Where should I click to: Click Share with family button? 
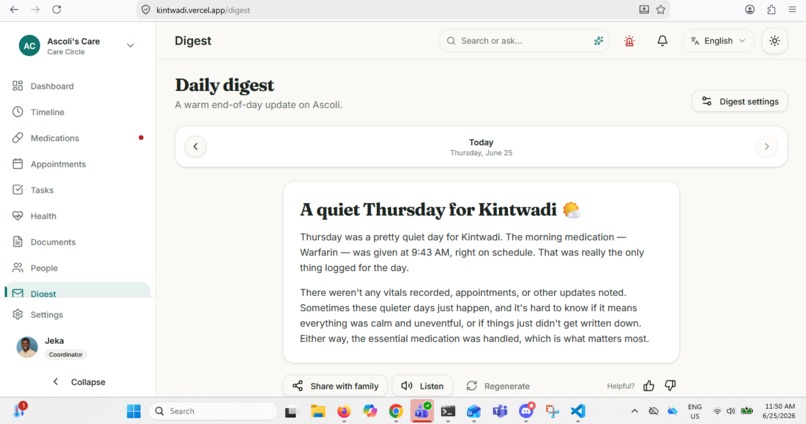pos(335,386)
